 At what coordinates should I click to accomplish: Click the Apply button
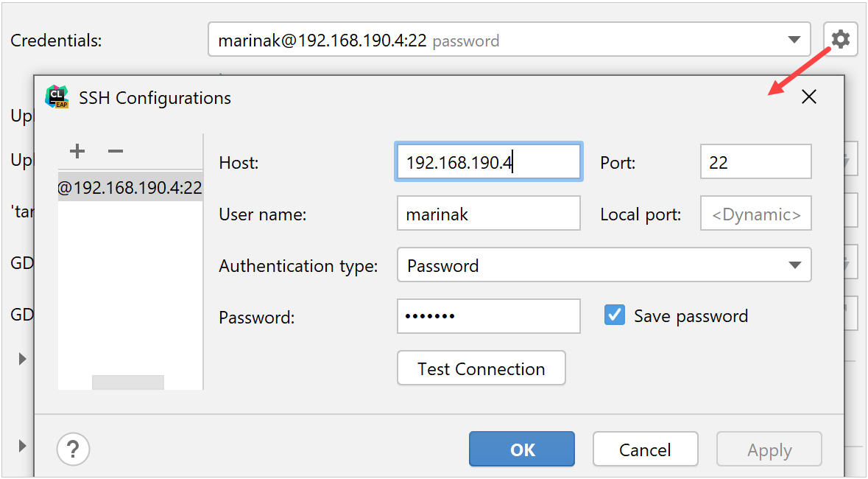[x=769, y=449]
